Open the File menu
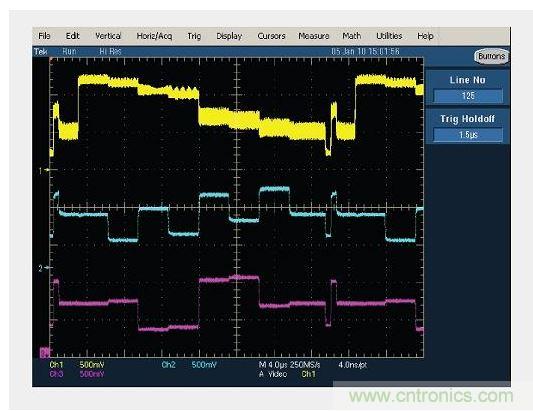This screenshot has height=411, width=533. pos(44,36)
